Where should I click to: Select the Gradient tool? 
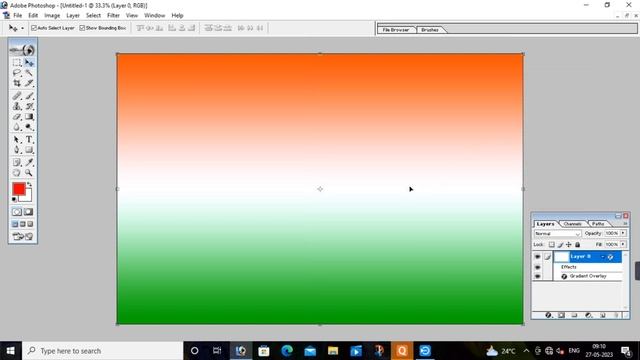point(29,117)
